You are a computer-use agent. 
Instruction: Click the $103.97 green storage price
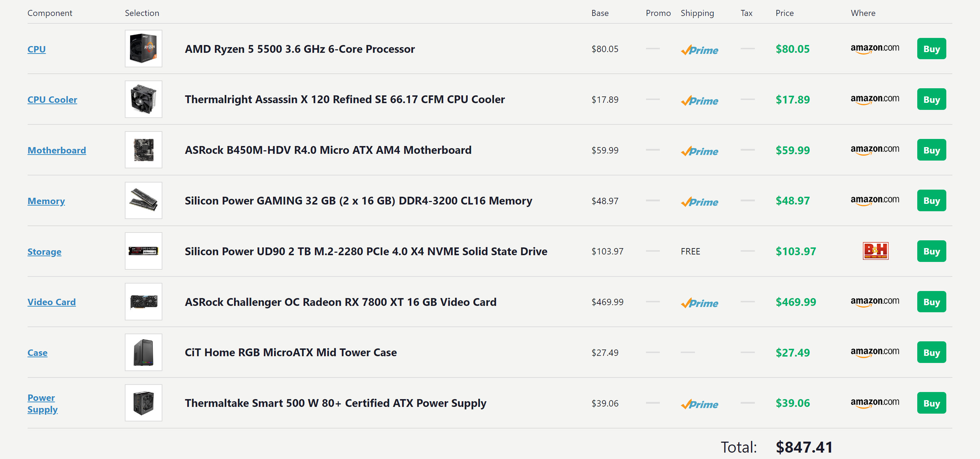tap(796, 251)
